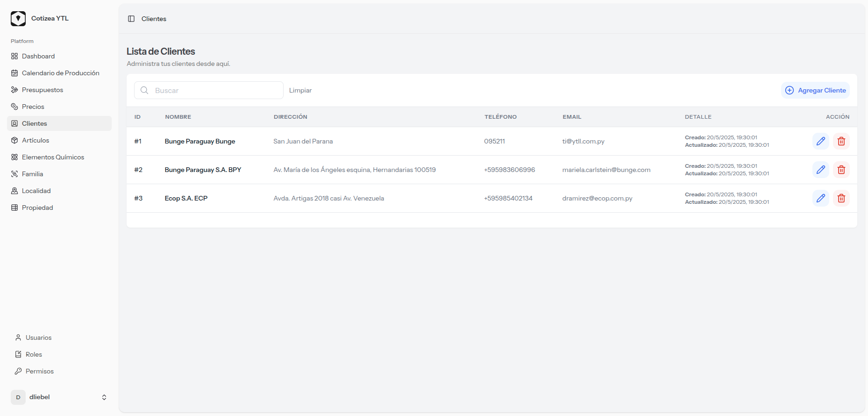The height and width of the screenshot is (416, 868).
Task: Delete the Bunge Paraguay Bunge client
Action: point(841,141)
